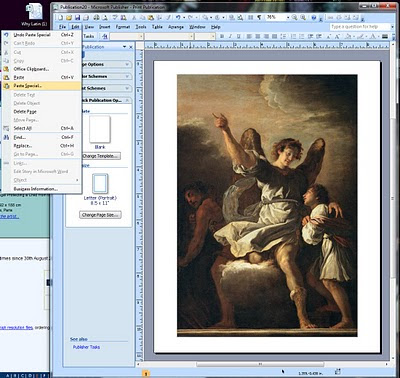Toggle Align Text Right
400x378 pixels.
pyautogui.click(x=266, y=36)
